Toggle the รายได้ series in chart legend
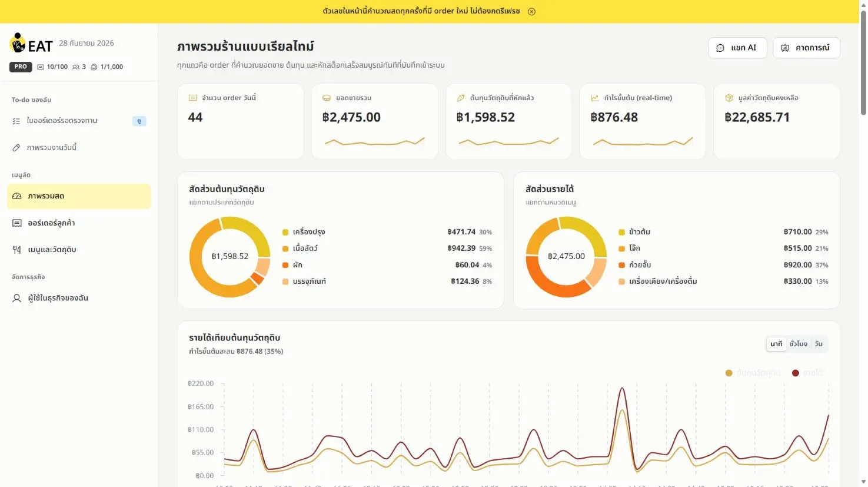Viewport: 868px width, 487px height. [807, 373]
